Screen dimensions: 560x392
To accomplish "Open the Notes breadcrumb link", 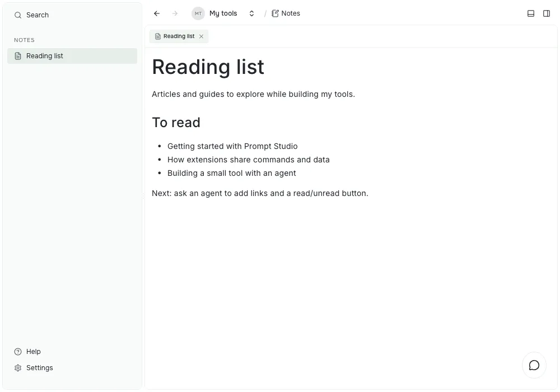I will (291, 13).
